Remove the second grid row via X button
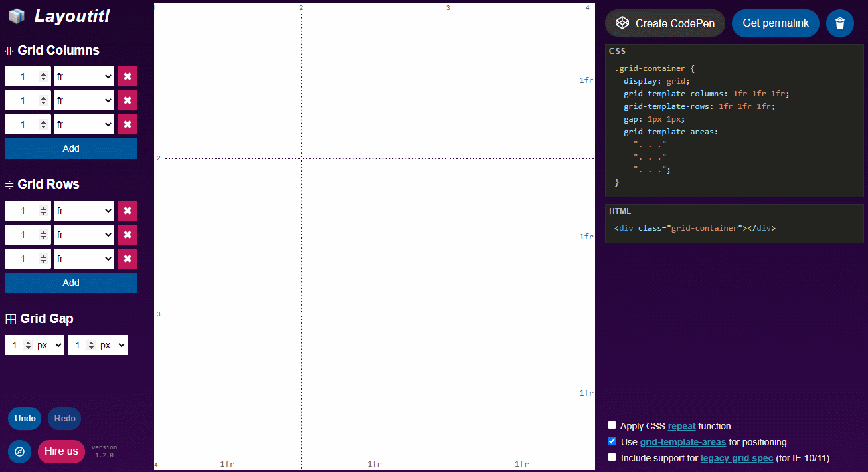The width and height of the screenshot is (868, 472). (x=128, y=235)
